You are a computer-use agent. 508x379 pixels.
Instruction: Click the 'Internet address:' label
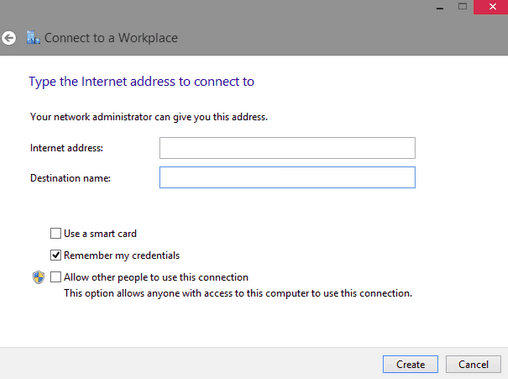click(67, 148)
